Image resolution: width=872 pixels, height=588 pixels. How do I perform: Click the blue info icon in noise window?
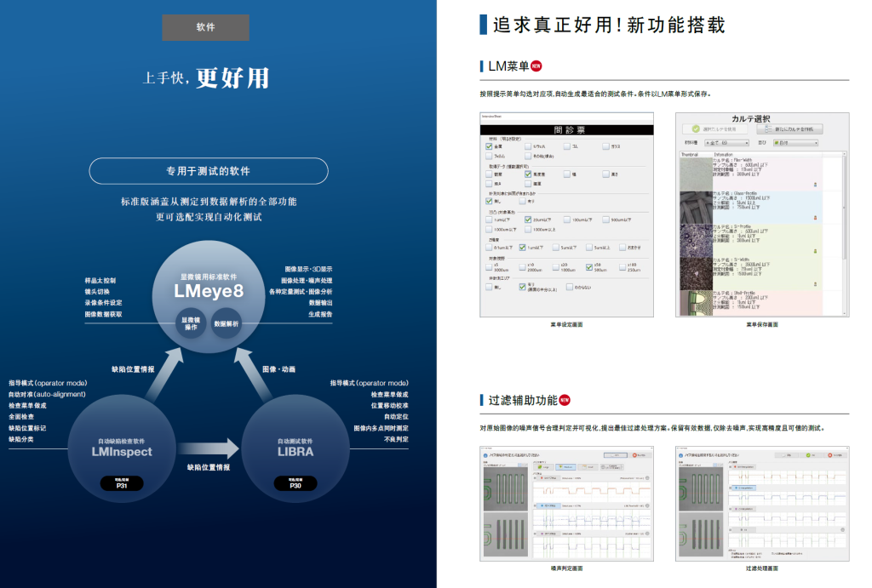[x=486, y=457]
